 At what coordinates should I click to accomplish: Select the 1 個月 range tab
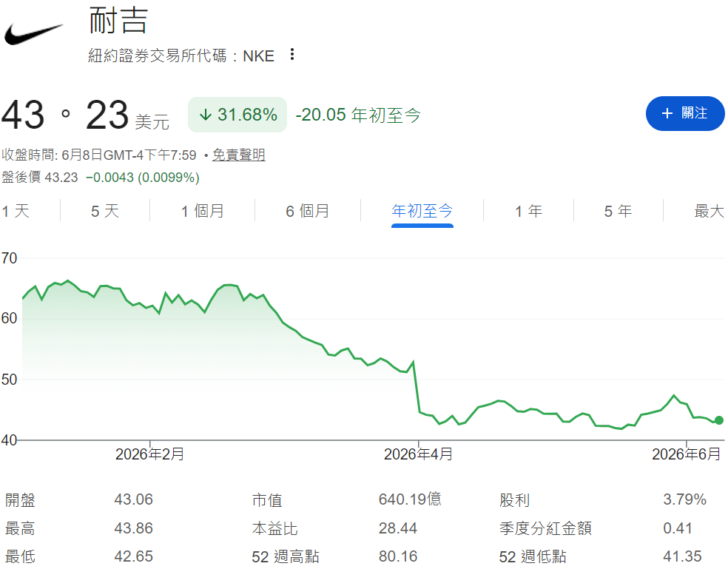click(x=203, y=212)
